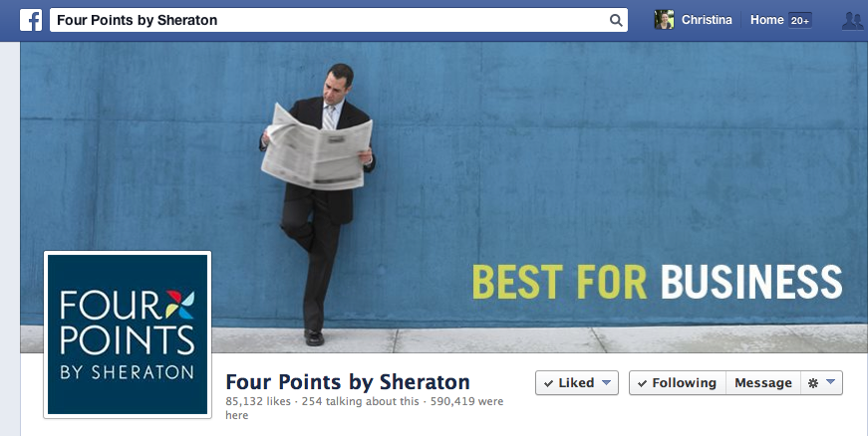Click the magnifier search icon

click(616, 21)
